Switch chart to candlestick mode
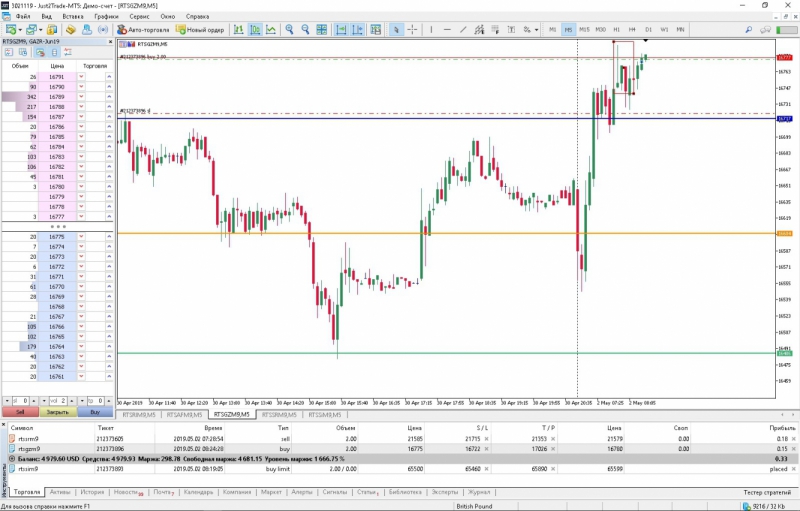Screen dimensions: 800x511 pyautogui.click(x=255, y=30)
